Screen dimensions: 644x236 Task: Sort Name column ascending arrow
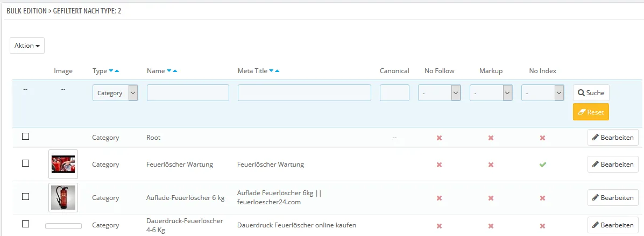pyautogui.click(x=175, y=71)
